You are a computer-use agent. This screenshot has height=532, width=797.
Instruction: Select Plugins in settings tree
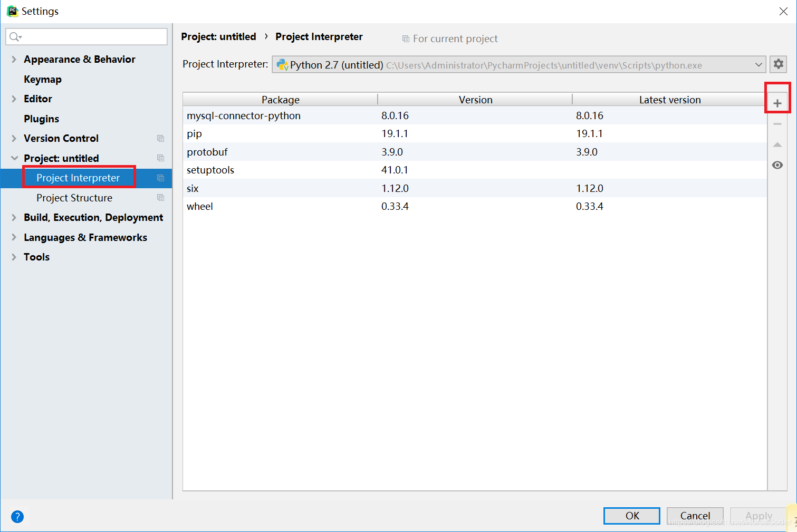coord(41,119)
